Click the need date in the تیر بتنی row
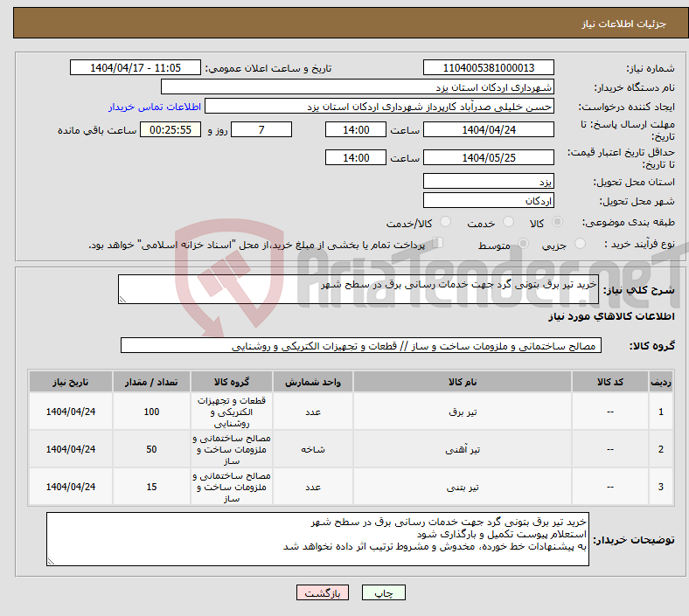 tap(71, 487)
